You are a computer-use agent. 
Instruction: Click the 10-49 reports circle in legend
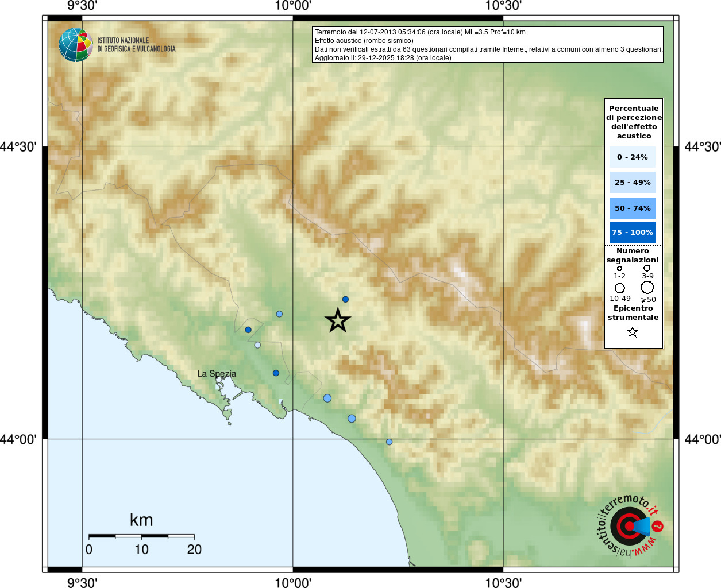619,288
